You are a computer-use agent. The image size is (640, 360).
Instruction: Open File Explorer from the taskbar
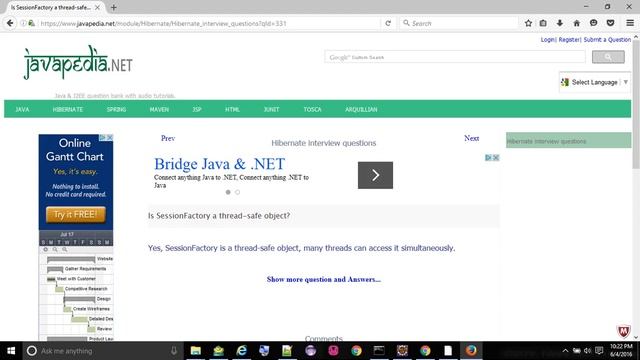coord(196,351)
